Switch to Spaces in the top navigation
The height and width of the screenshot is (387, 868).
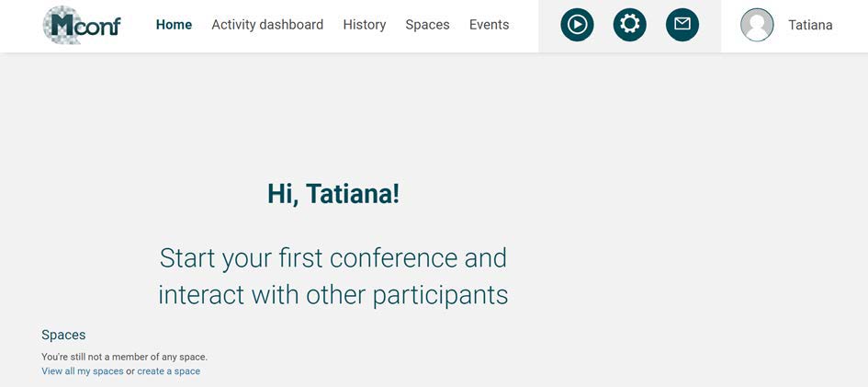click(427, 25)
